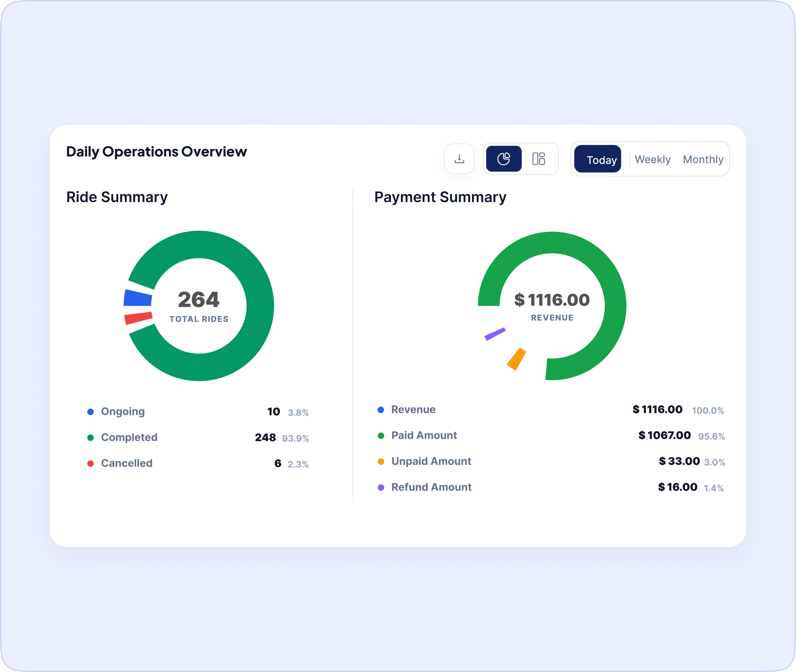The width and height of the screenshot is (796, 672).
Task: Click the Completed count 248
Action: point(266,437)
